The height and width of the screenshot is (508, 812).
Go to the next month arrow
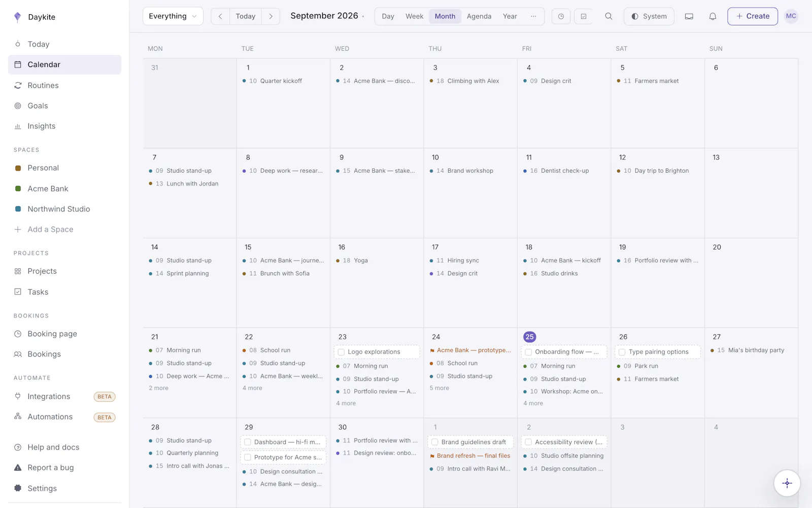click(271, 16)
